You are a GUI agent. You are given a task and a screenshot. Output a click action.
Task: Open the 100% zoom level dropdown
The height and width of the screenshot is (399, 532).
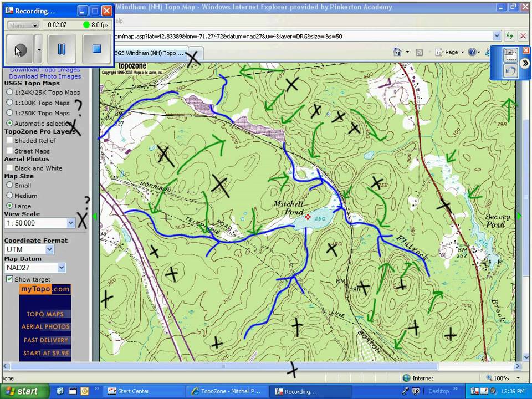pyautogui.click(x=518, y=378)
